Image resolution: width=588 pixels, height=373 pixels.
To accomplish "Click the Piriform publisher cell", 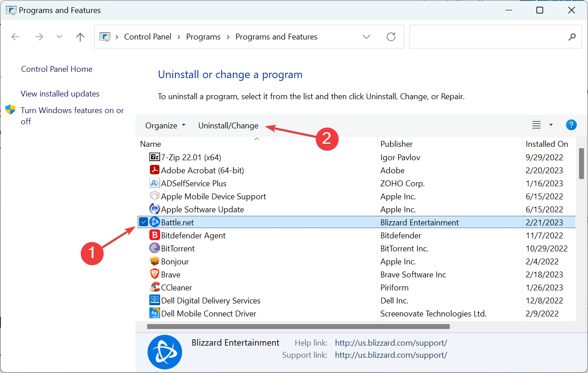I will tap(395, 287).
